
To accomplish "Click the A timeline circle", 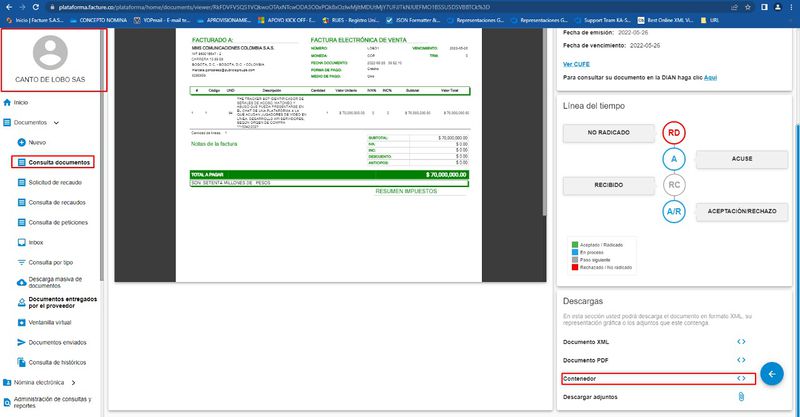I will pyautogui.click(x=674, y=159).
